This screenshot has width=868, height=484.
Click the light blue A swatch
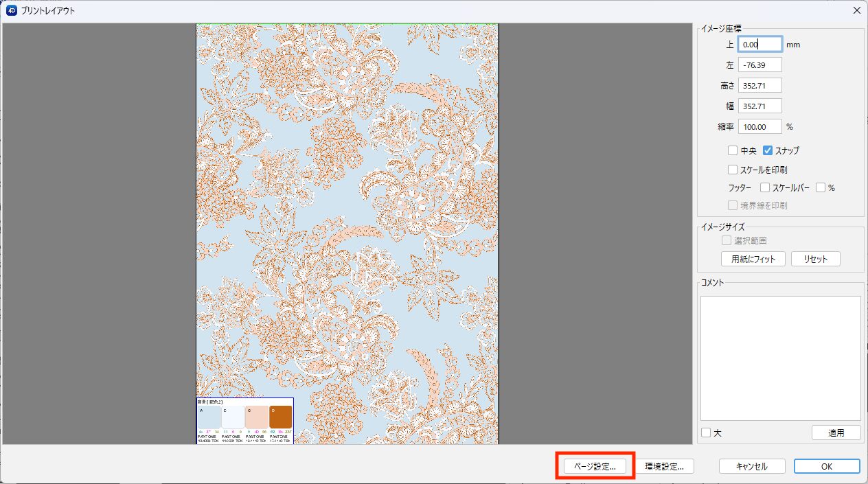(209, 417)
